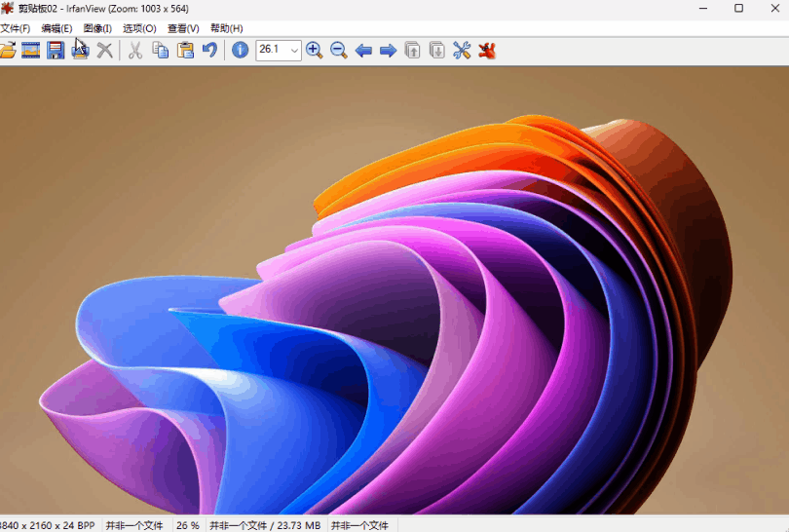Open the 文件(F) menu
This screenshot has height=532, width=789.
tap(15, 28)
